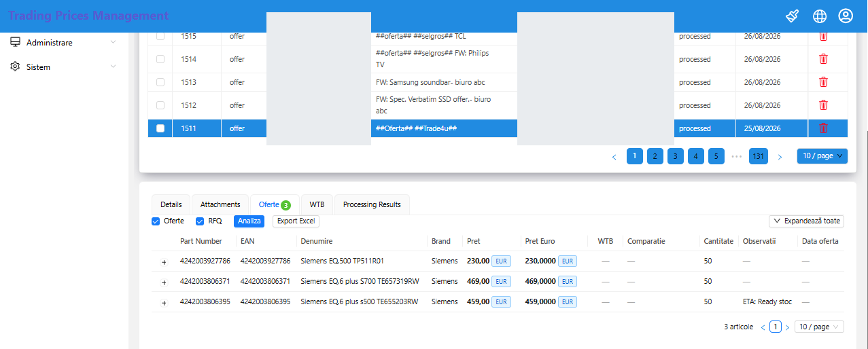Uncheck the Oferte filter checkbox

point(156,221)
